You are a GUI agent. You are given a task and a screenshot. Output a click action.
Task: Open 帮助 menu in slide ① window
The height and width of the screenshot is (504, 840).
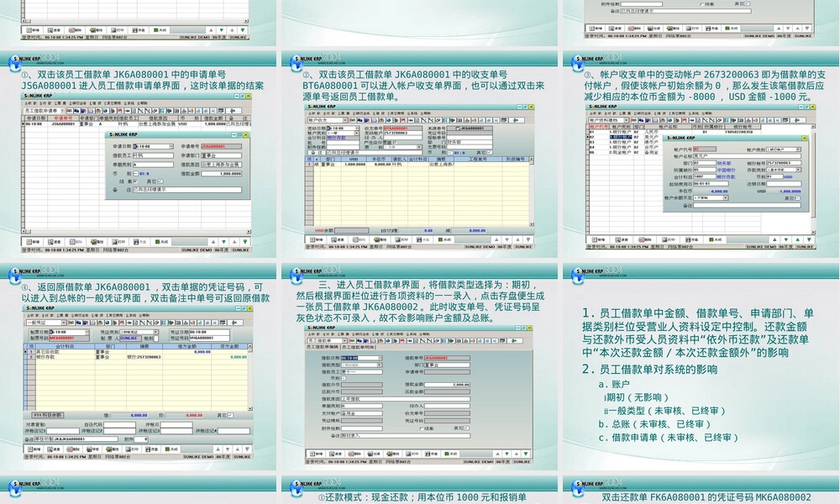[x=143, y=102]
